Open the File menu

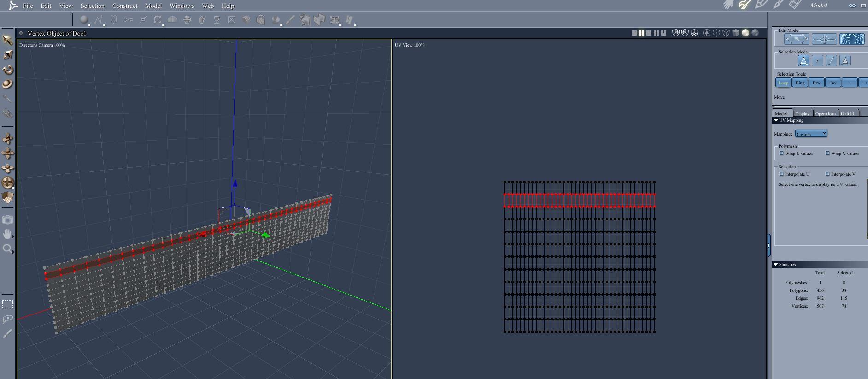[x=28, y=6]
